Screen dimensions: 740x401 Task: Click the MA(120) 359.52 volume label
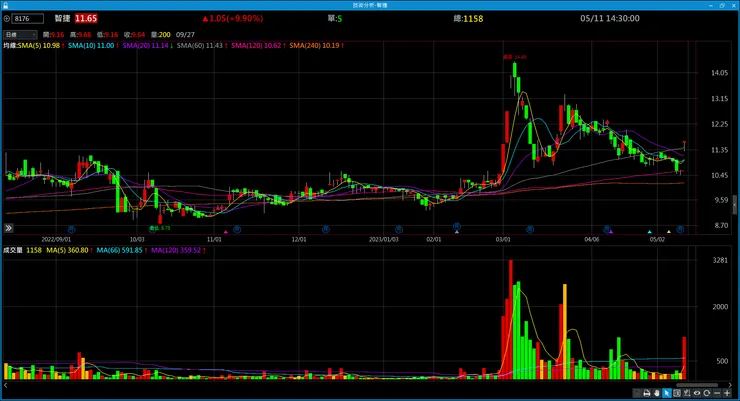pos(176,251)
